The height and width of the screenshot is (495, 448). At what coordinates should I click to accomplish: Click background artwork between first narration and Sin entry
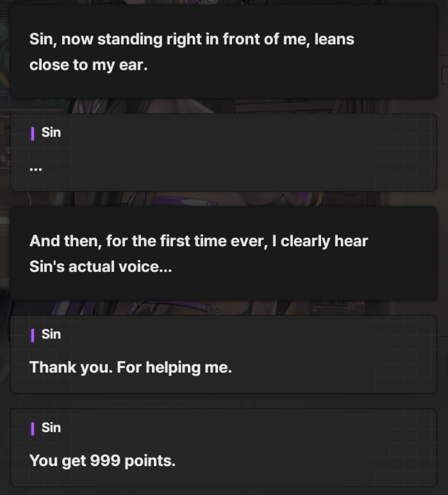click(x=224, y=106)
